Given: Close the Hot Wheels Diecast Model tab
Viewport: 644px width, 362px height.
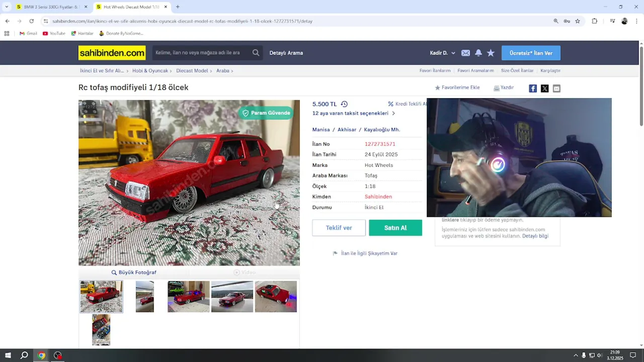Looking at the screenshot, I should point(166,7).
